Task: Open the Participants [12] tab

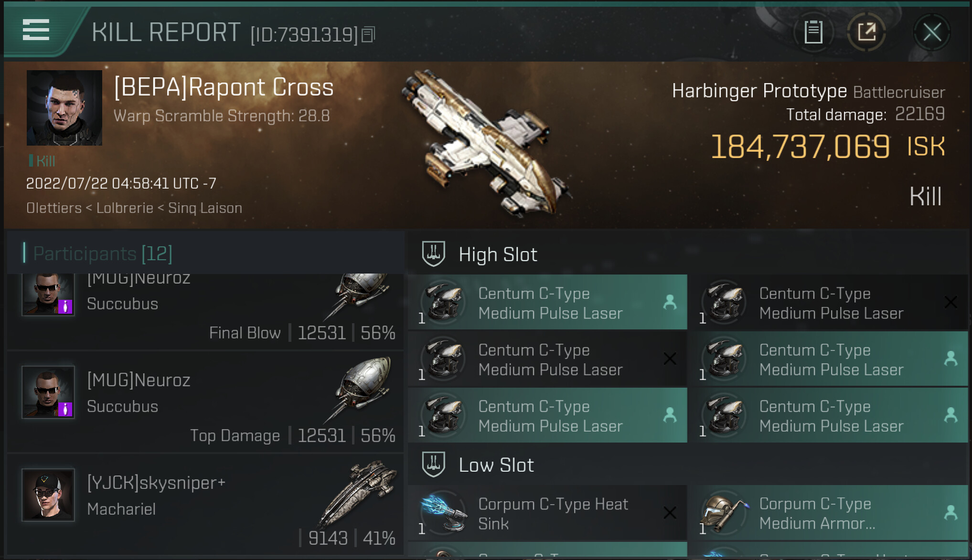Action: [x=103, y=254]
